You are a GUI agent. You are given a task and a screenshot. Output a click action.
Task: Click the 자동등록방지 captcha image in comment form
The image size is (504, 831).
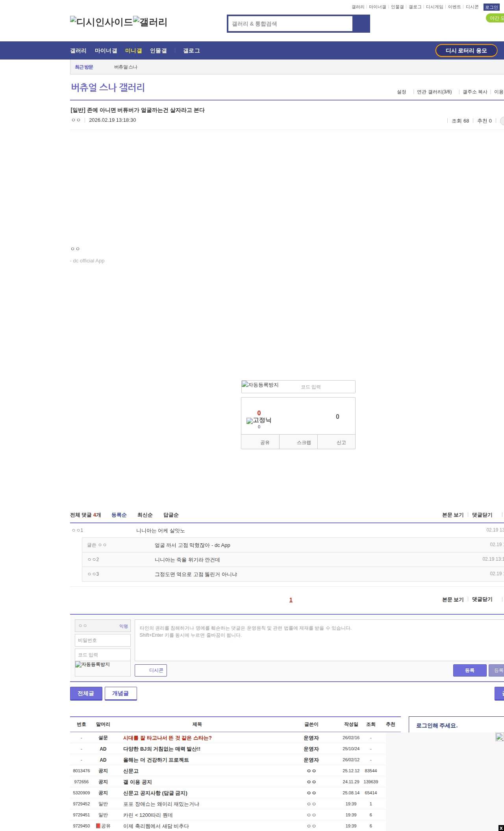tap(93, 664)
